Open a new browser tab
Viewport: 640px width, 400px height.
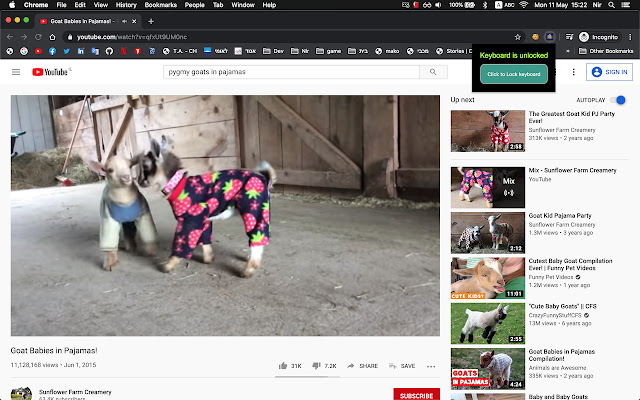tap(151, 21)
